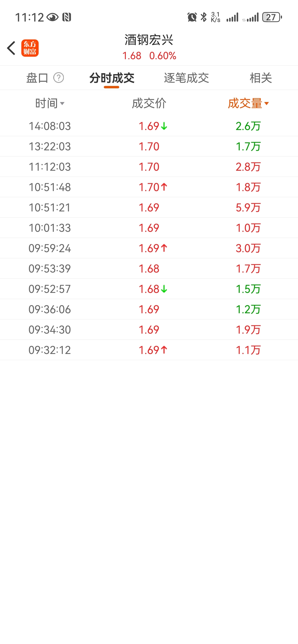Select the 14:08:03 trade row
This screenshot has height=644, width=298.
pyautogui.click(x=149, y=126)
